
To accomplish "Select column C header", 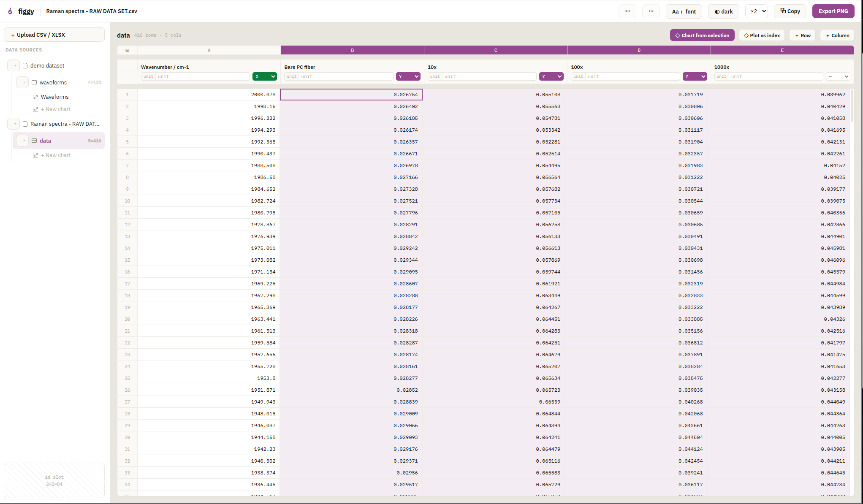I will click(496, 50).
